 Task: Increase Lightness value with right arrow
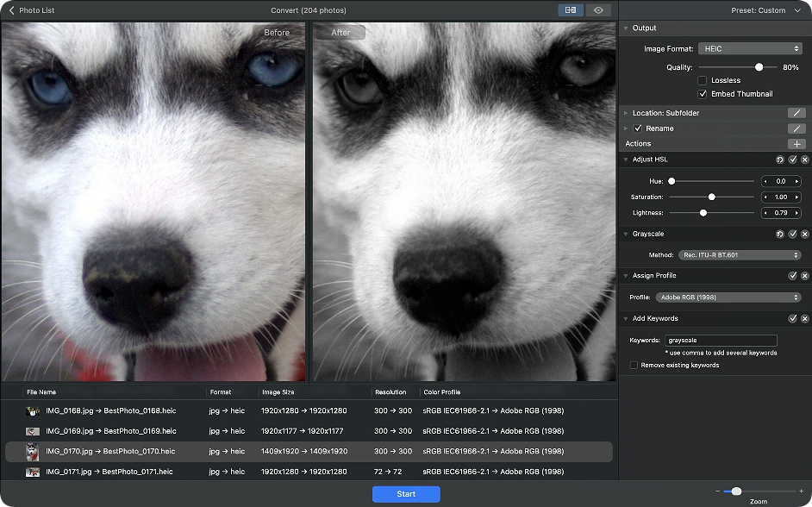tap(797, 213)
